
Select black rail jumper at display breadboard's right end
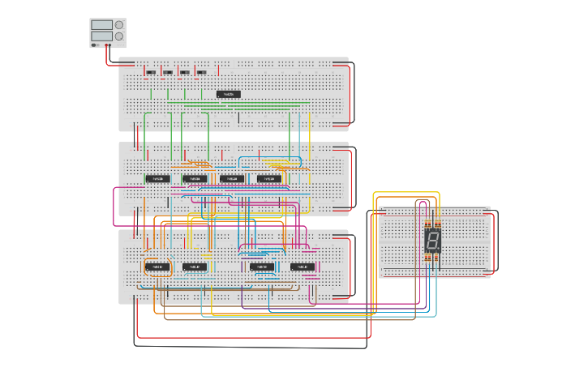(x=498, y=241)
